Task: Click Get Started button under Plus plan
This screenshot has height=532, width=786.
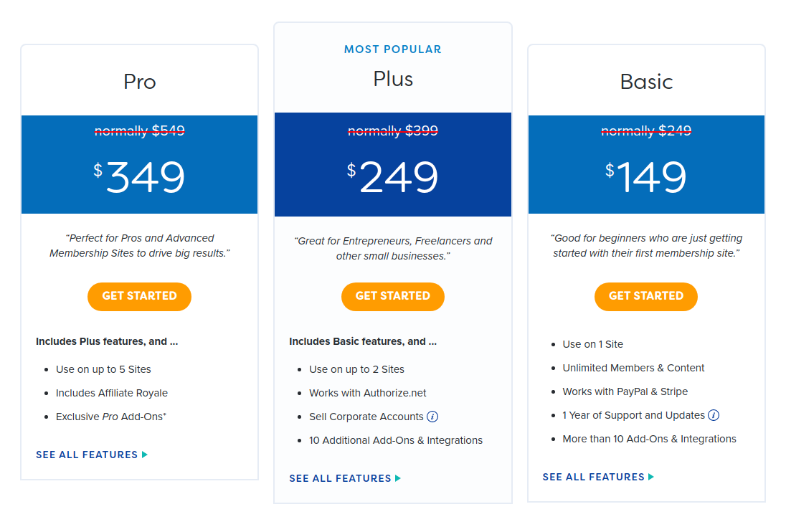Action: click(x=393, y=297)
